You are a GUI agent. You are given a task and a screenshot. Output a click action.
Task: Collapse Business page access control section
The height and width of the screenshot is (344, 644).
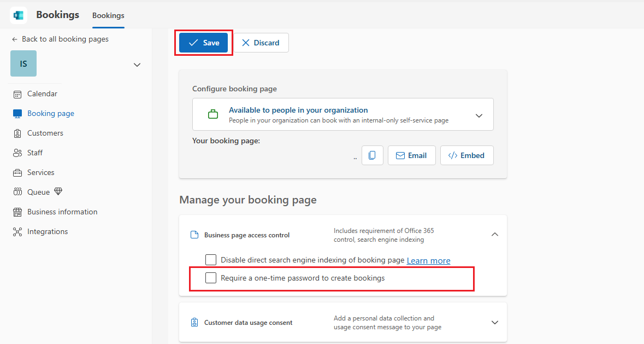pos(495,234)
